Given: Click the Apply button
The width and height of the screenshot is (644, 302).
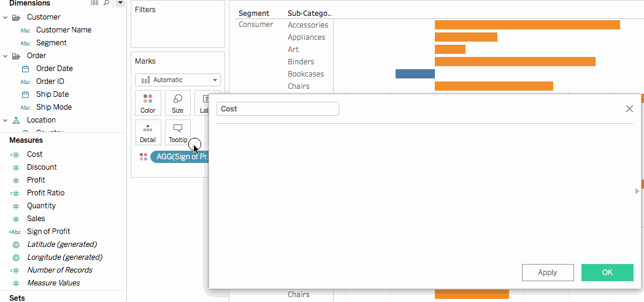Looking at the screenshot, I should click(547, 273).
